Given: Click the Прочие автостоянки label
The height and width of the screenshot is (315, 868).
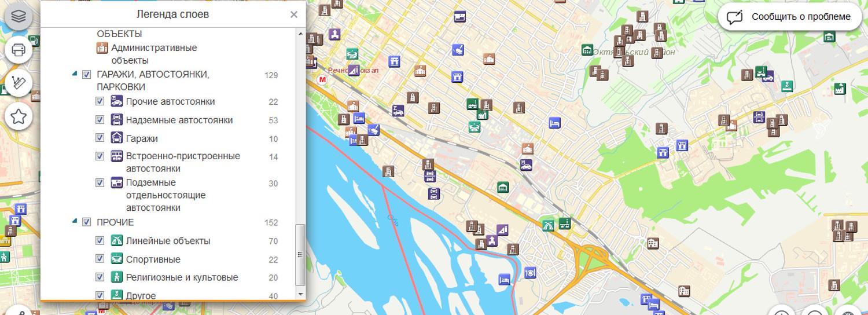Looking at the screenshot, I should click(171, 101).
